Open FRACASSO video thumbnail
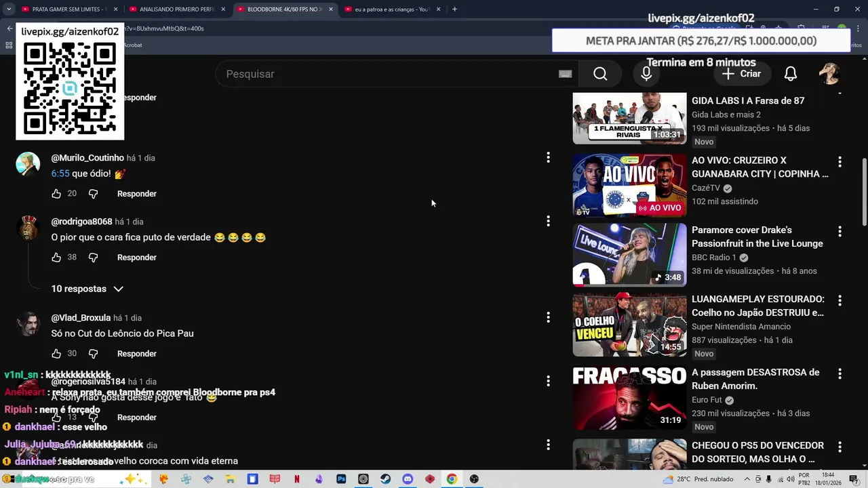868x488 pixels. (629, 398)
